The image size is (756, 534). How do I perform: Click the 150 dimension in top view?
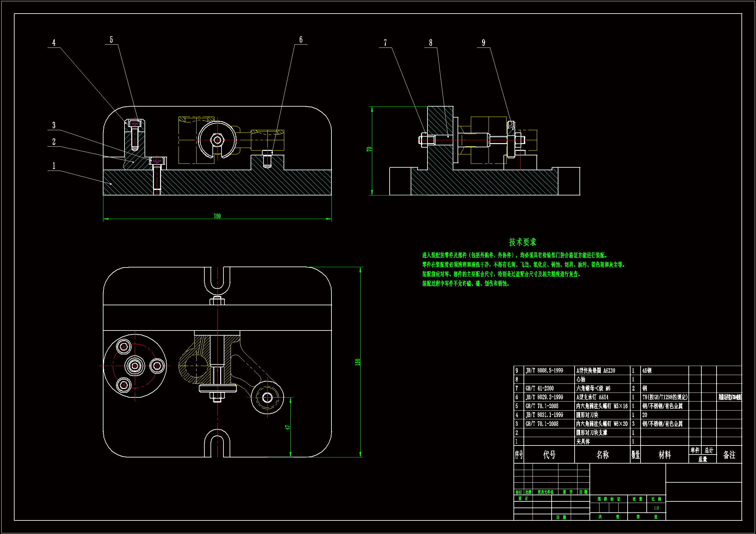pos(358,362)
